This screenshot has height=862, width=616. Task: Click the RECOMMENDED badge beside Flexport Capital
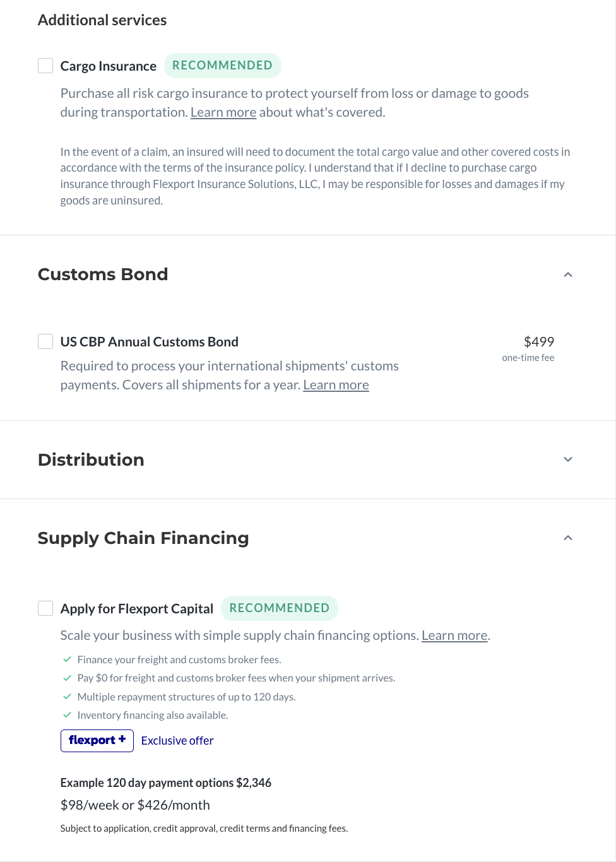(x=280, y=608)
